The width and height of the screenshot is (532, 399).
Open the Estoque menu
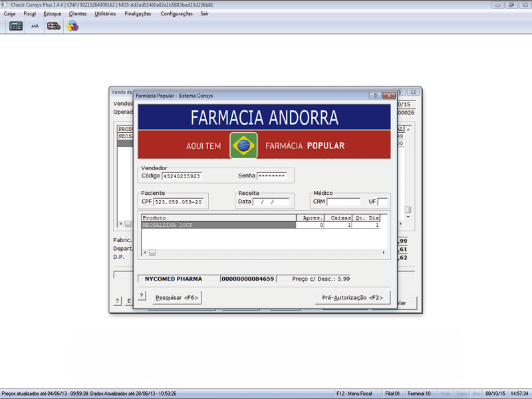pos(53,13)
